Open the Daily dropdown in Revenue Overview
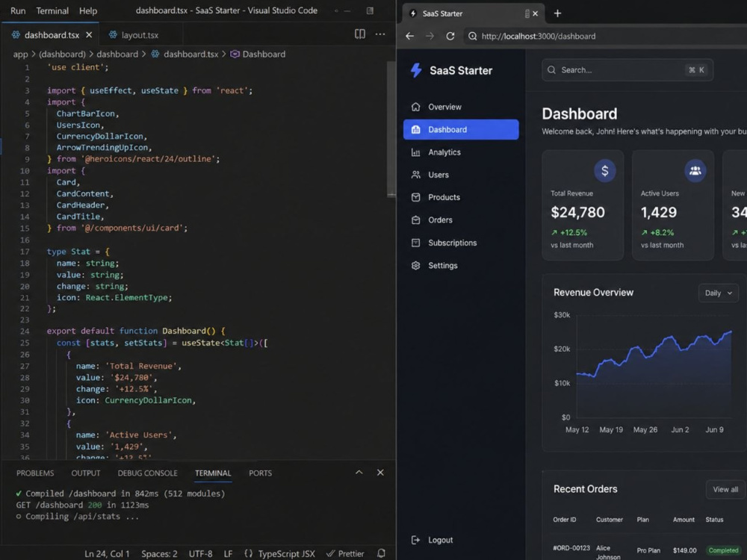The height and width of the screenshot is (560, 747). pos(719,293)
